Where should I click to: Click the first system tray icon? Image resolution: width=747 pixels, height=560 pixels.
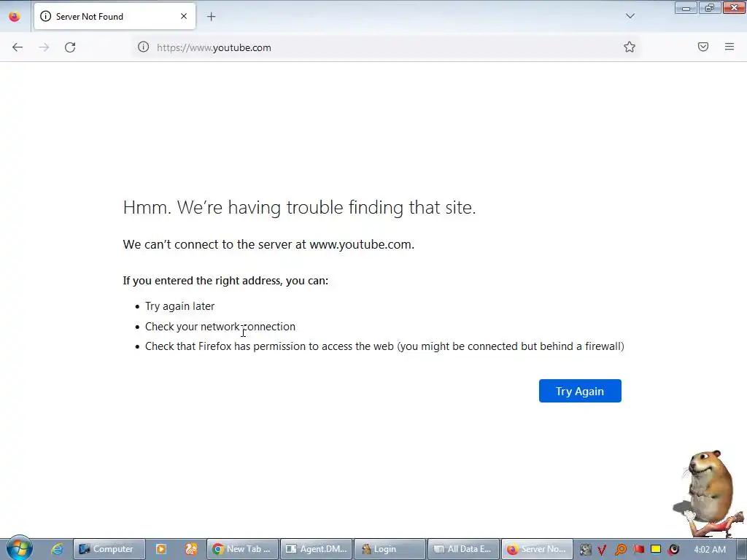click(x=585, y=550)
